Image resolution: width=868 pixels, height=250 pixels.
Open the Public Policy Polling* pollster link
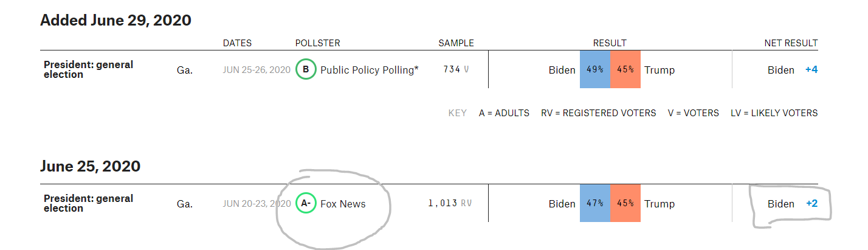[x=370, y=70]
